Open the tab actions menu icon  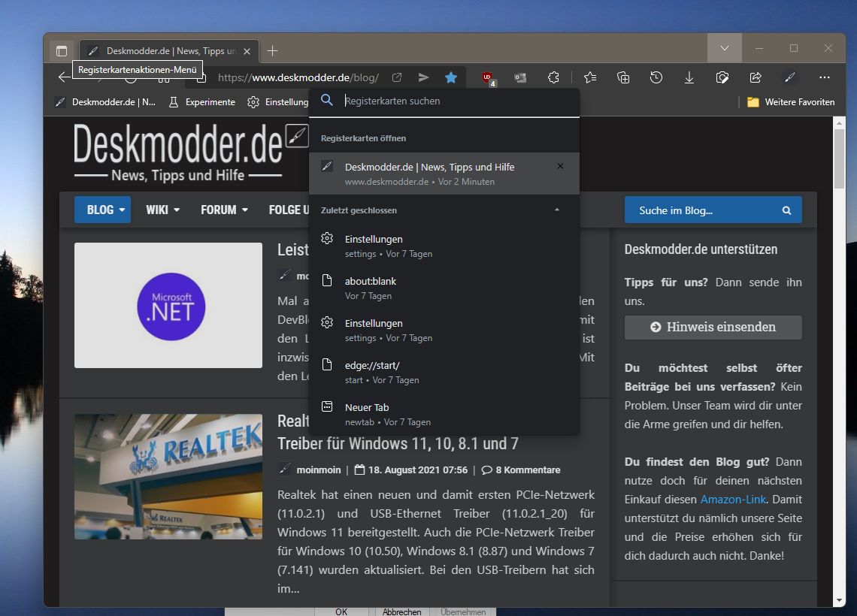tap(62, 51)
